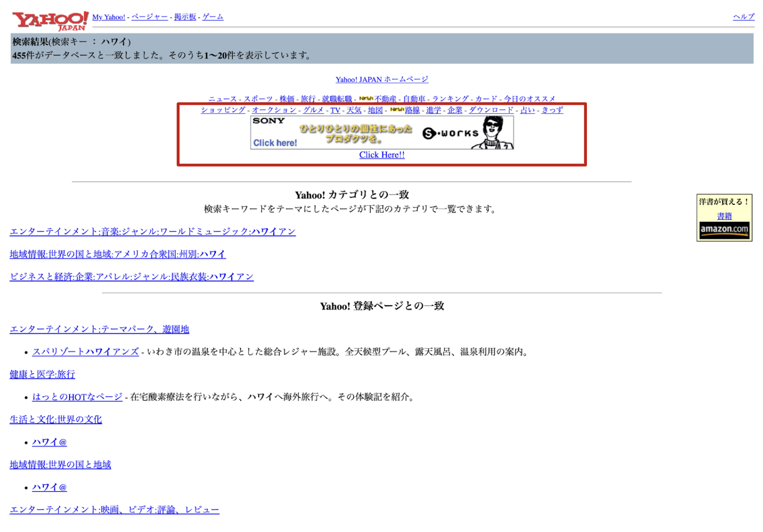Viewport: 763px width, 532px height.
Task: Open グルメ navigation link
Action: (313, 110)
